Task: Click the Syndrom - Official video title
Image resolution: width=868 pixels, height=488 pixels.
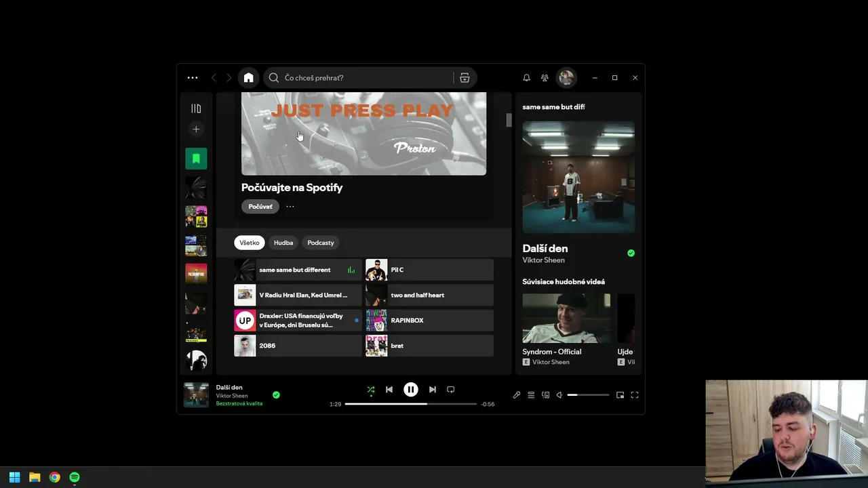Action: coord(552,352)
